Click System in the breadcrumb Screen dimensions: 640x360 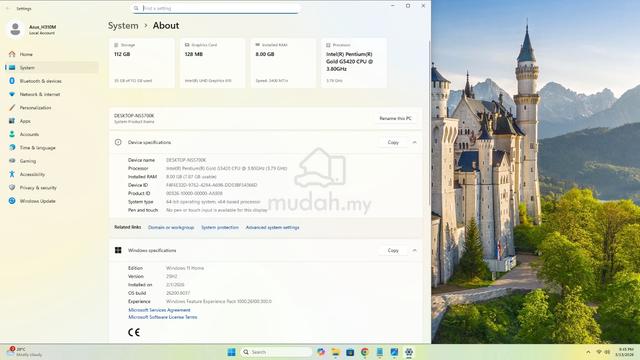pos(123,26)
